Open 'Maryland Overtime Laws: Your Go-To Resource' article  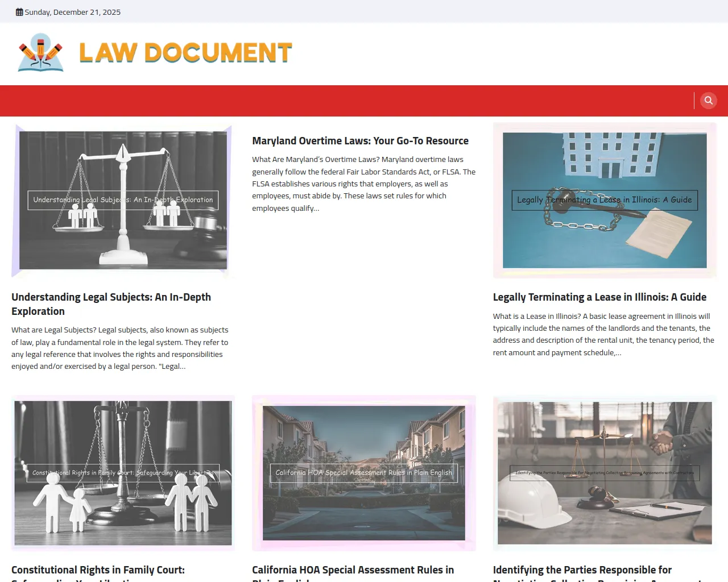point(360,141)
